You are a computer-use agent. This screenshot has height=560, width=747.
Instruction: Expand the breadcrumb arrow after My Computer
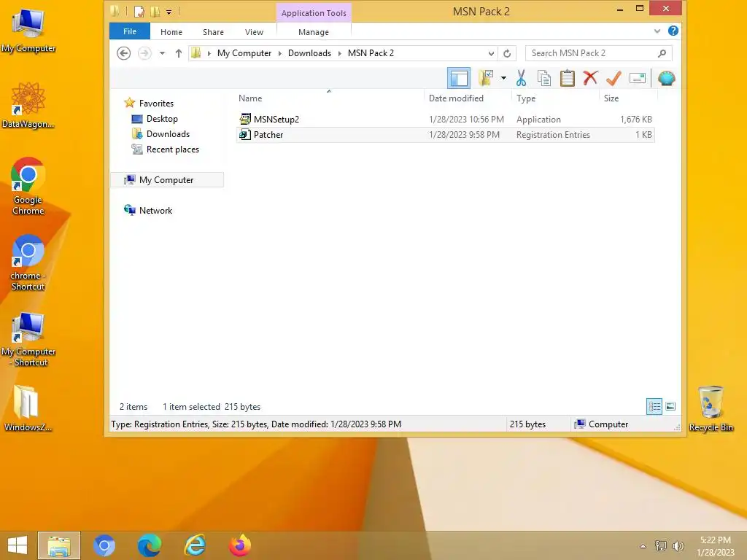[x=279, y=53]
